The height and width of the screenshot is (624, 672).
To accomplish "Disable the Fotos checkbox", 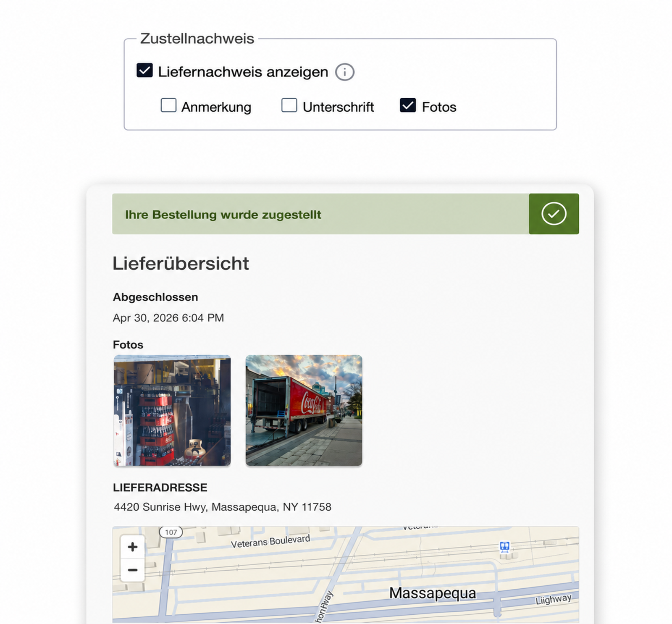I will coord(408,105).
